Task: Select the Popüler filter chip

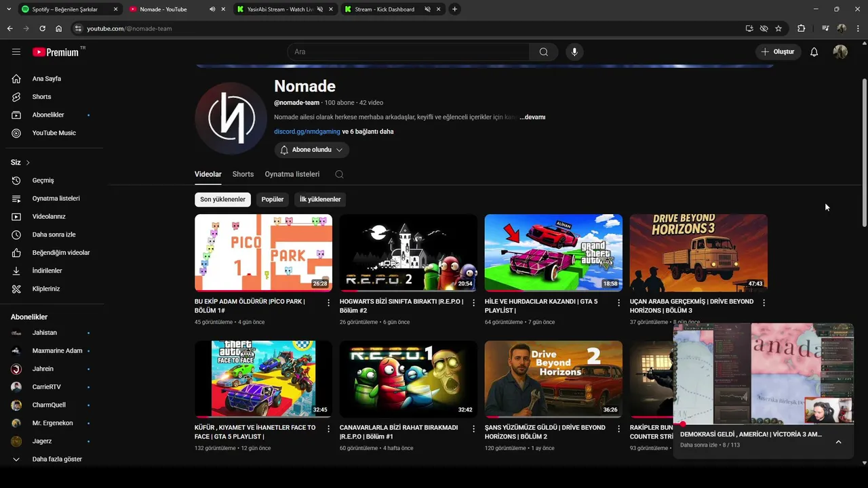Action: [x=273, y=199]
